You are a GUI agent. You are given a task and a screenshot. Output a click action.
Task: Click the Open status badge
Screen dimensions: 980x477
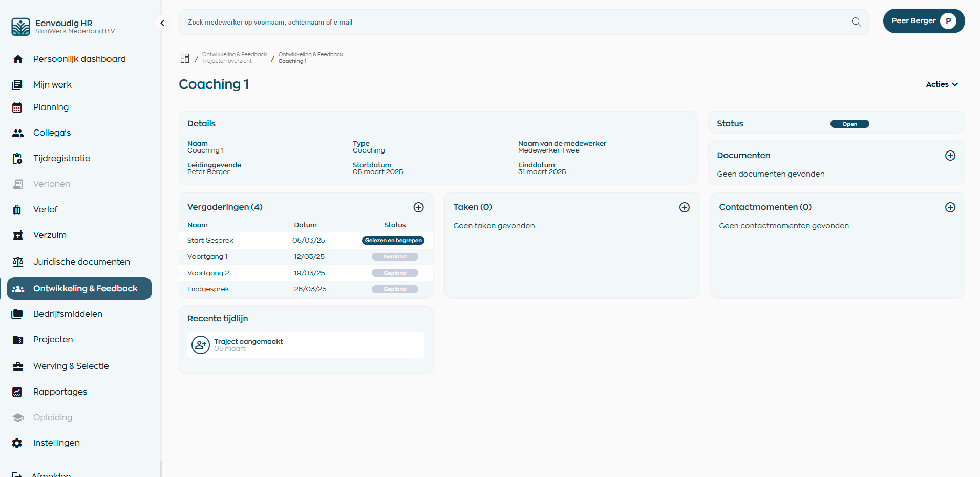(849, 124)
